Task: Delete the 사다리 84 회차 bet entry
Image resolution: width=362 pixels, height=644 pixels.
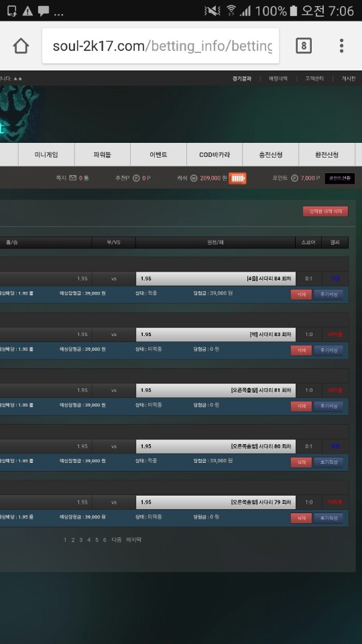Action: [x=301, y=294]
